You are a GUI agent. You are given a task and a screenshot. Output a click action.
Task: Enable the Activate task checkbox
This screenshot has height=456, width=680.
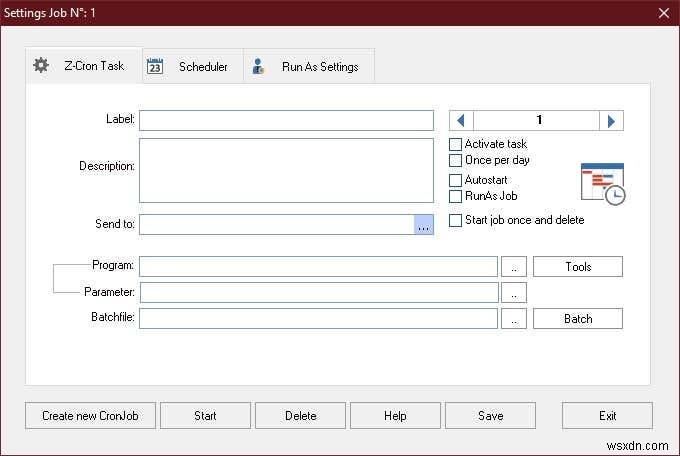click(455, 144)
